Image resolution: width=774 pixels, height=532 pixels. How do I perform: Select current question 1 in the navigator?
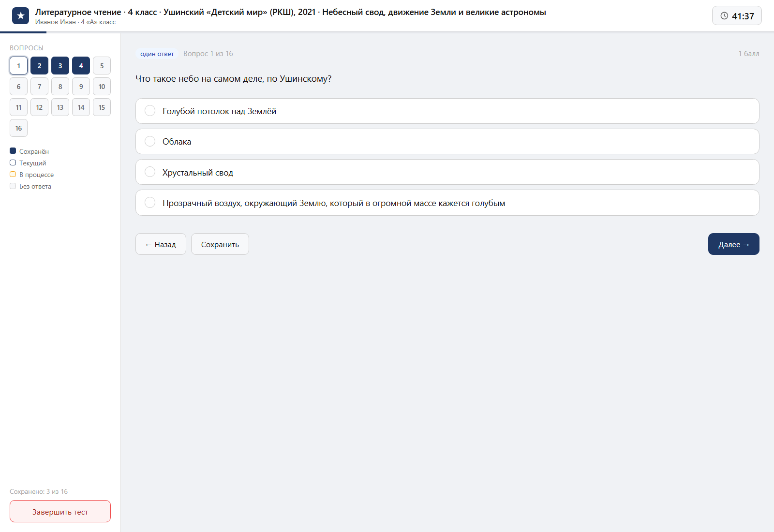point(18,66)
